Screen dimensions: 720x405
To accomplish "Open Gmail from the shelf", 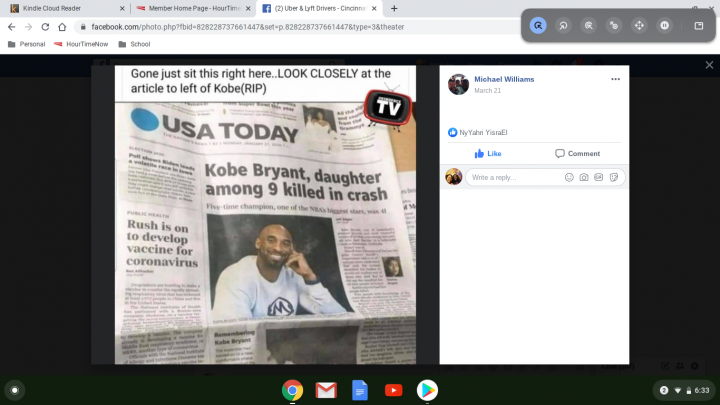I will pyautogui.click(x=326, y=390).
